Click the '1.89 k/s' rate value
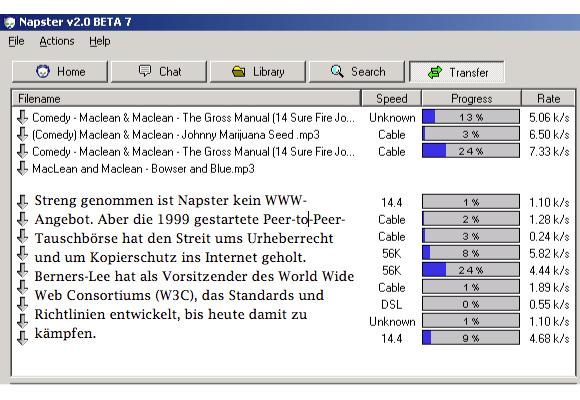Image resolution: width=580 pixels, height=400 pixels. (549, 288)
